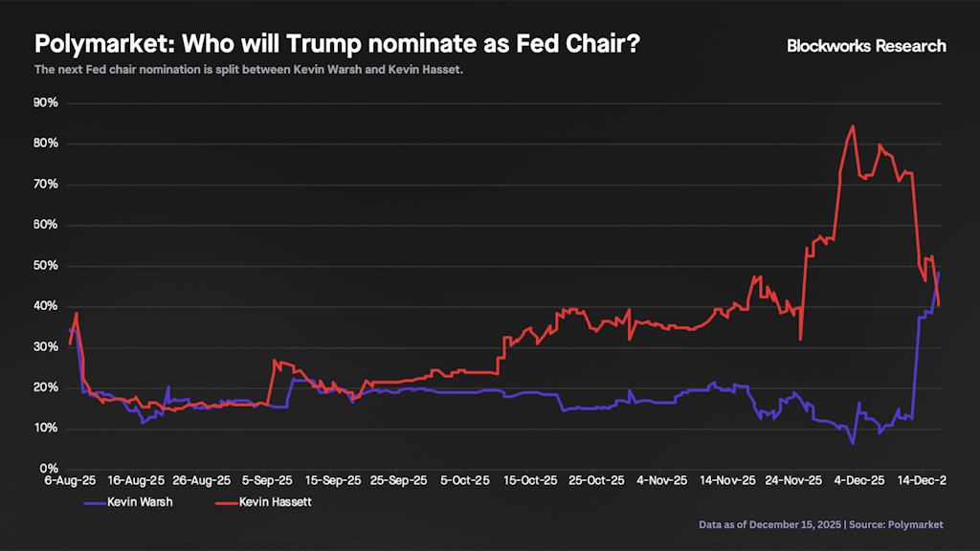Click the 0% y-axis label
The height and width of the screenshot is (551, 980).
coord(49,469)
